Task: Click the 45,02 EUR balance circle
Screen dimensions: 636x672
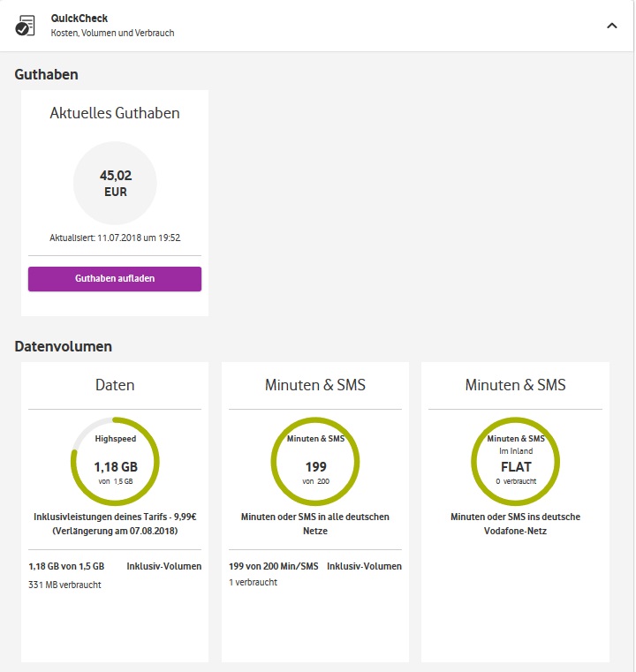Action: [x=115, y=183]
